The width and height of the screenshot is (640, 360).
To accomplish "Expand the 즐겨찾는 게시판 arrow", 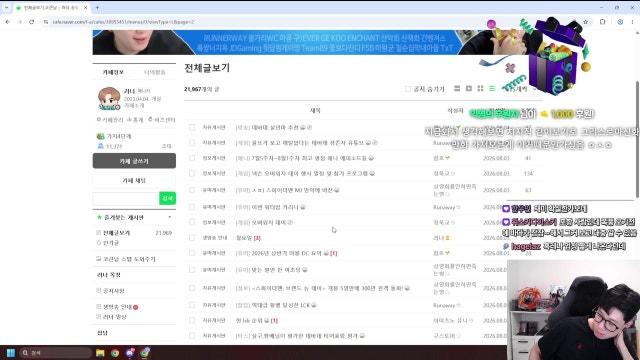I will click(x=170, y=217).
